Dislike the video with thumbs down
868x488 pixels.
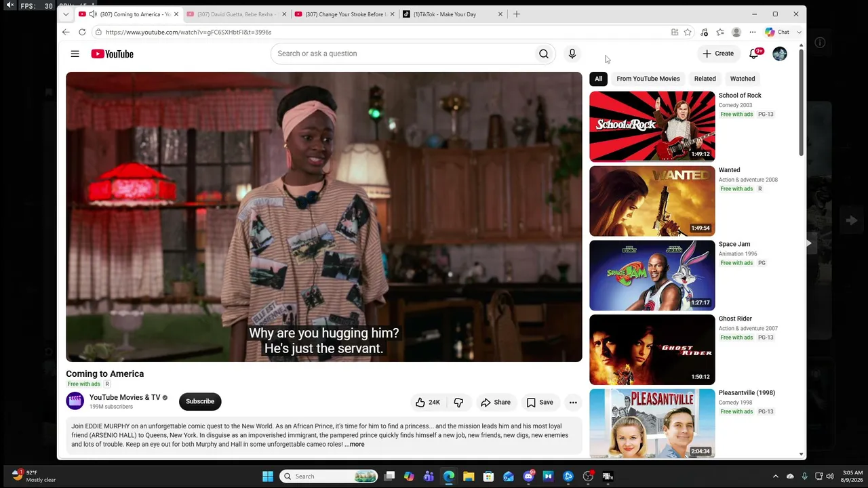[459, 403]
